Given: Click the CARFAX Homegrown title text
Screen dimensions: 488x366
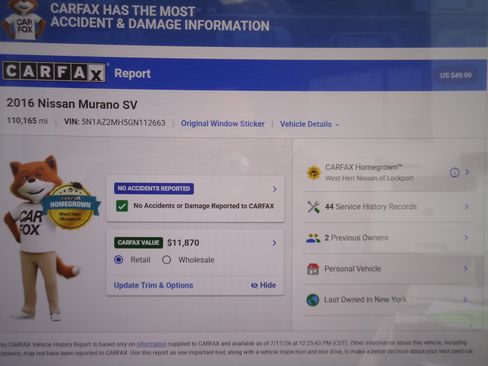Looking at the screenshot, I should click(x=364, y=167).
